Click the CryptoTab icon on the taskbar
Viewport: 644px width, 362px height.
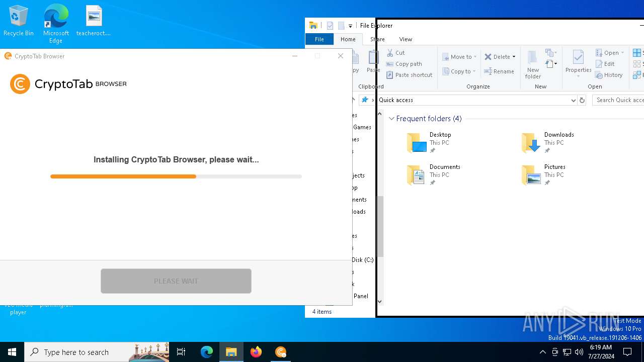[281, 352]
